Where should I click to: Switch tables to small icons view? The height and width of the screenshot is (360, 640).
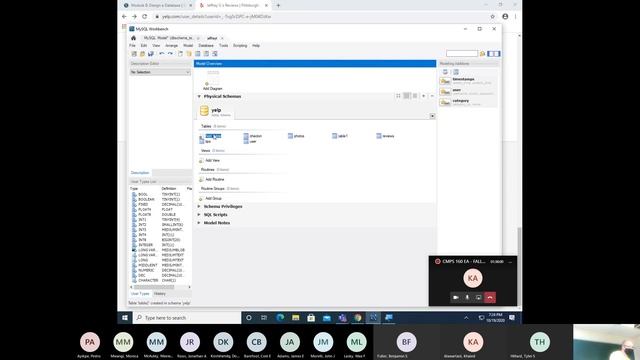coord(407,96)
